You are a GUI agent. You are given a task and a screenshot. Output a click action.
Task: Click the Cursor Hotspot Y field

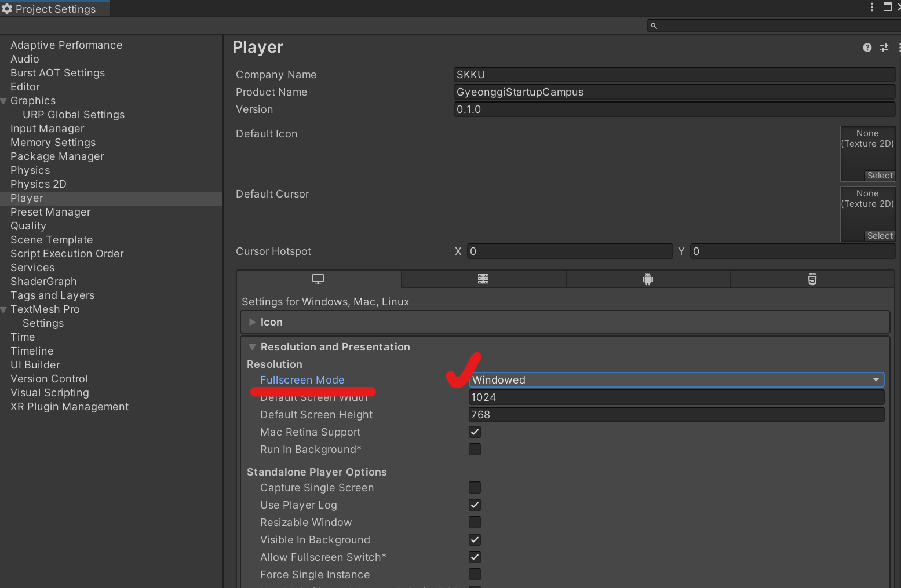(793, 251)
